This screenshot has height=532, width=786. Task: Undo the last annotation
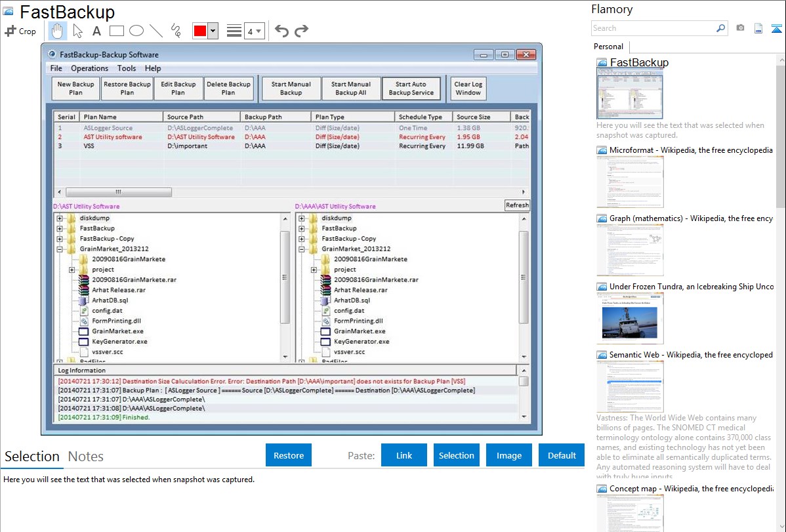click(281, 31)
